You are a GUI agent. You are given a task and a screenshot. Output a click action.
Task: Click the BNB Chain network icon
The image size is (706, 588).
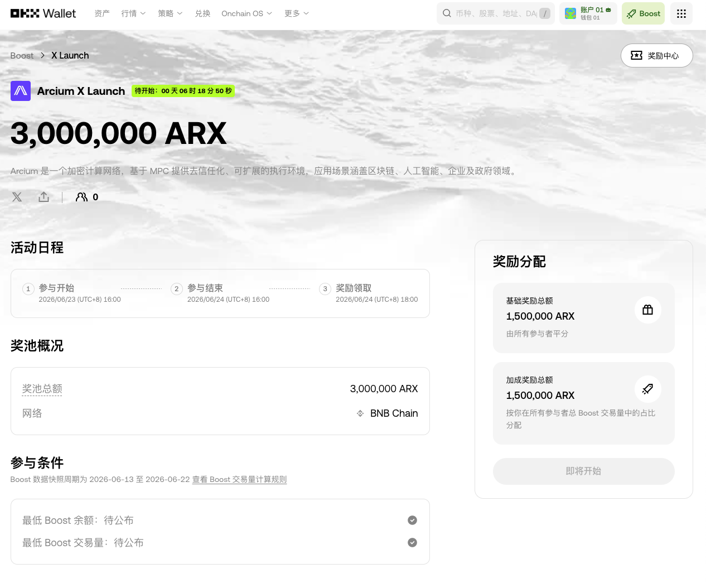point(360,413)
